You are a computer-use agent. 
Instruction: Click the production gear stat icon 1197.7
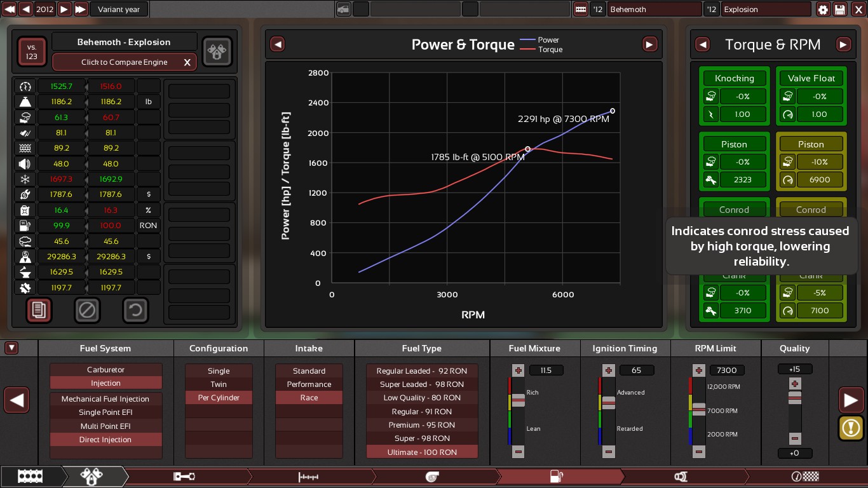tap(25, 288)
